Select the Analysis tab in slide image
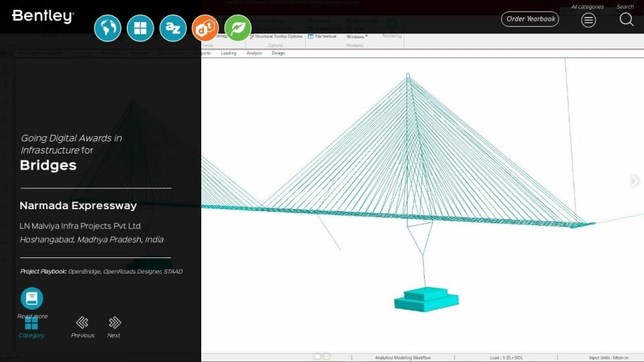The image size is (644, 362). [x=254, y=54]
